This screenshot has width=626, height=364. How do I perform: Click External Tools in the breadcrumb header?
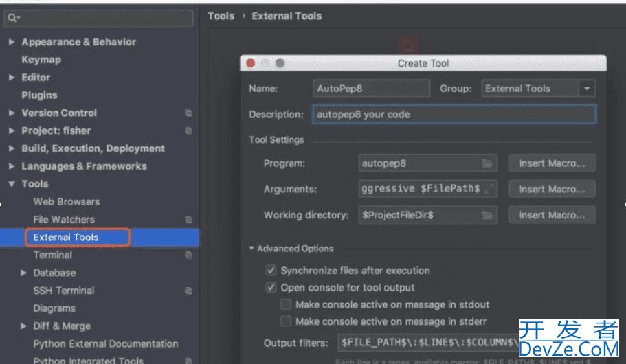(x=287, y=16)
